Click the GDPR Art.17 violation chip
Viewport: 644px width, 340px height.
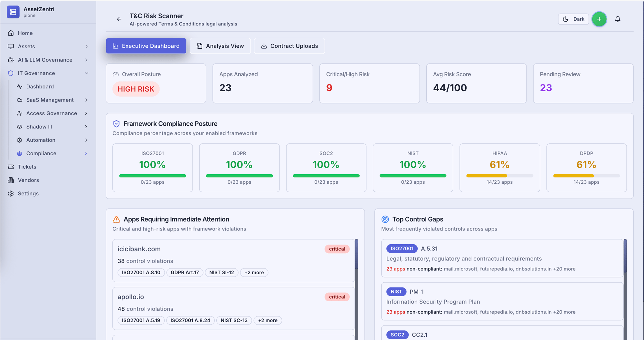[x=185, y=273]
